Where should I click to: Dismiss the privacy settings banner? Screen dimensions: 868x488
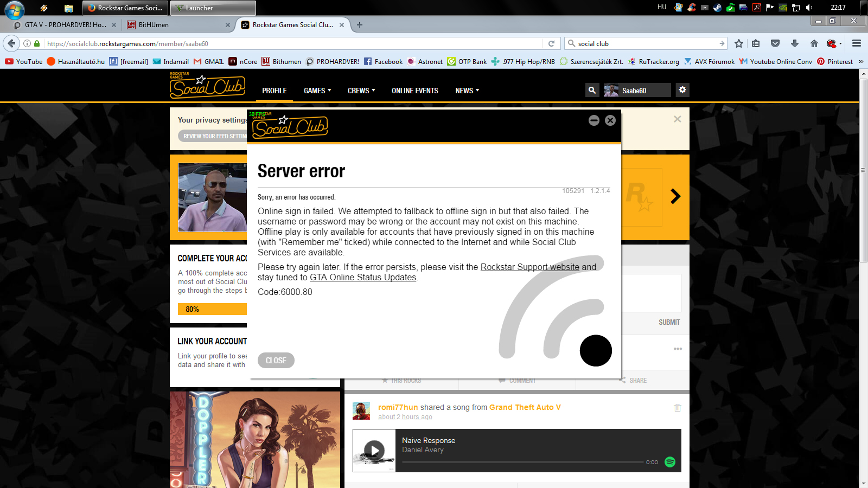[x=677, y=119]
